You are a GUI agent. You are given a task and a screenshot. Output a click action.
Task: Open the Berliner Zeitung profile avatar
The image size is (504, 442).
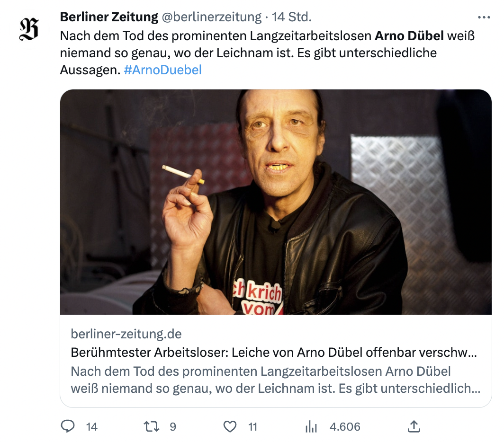click(28, 29)
